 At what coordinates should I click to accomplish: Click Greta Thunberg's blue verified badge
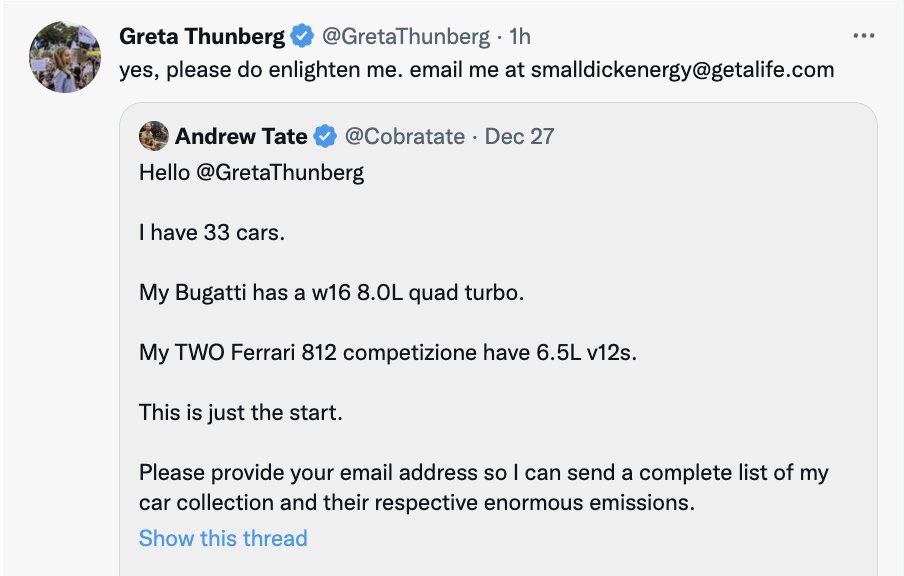click(302, 37)
